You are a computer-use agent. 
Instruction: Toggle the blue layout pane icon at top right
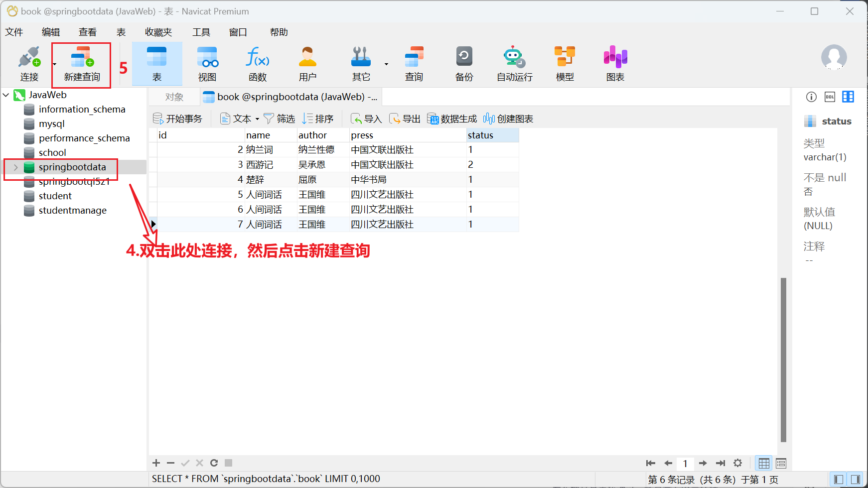click(848, 97)
